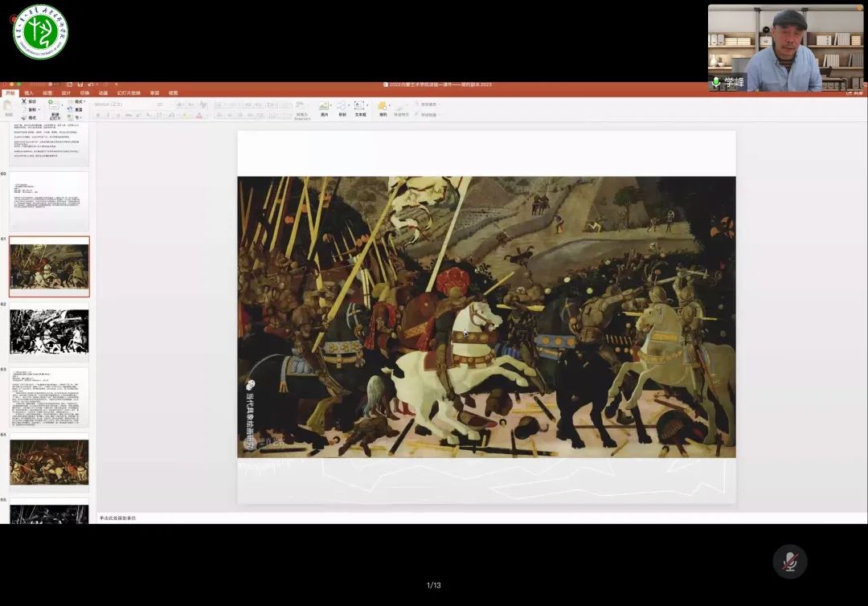Click the green university logo
The width and height of the screenshot is (868, 606).
click(40, 32)
